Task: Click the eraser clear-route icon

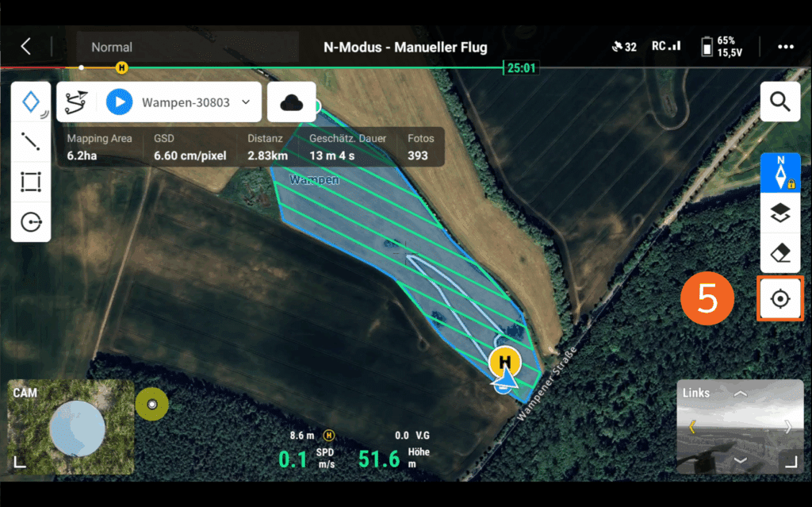Action: pos(780,253)
